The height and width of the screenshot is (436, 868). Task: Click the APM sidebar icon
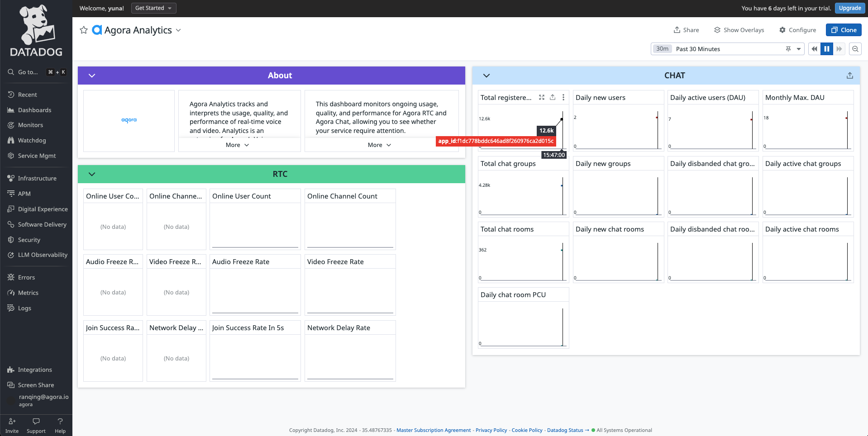pyautogui.click(x=11, y=194)
